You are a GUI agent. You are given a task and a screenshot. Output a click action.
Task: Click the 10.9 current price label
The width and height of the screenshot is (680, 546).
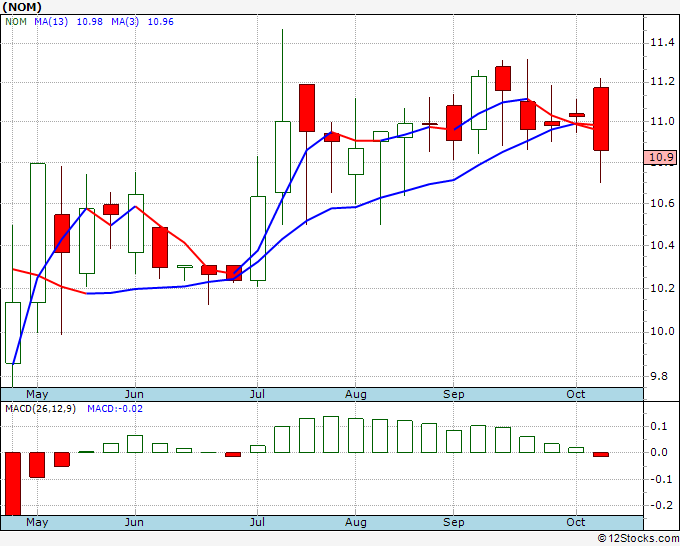pos(660,157)
